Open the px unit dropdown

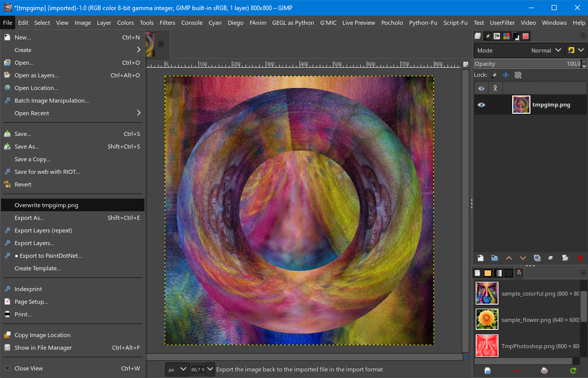pyautogui.click(x=177, y=369)
